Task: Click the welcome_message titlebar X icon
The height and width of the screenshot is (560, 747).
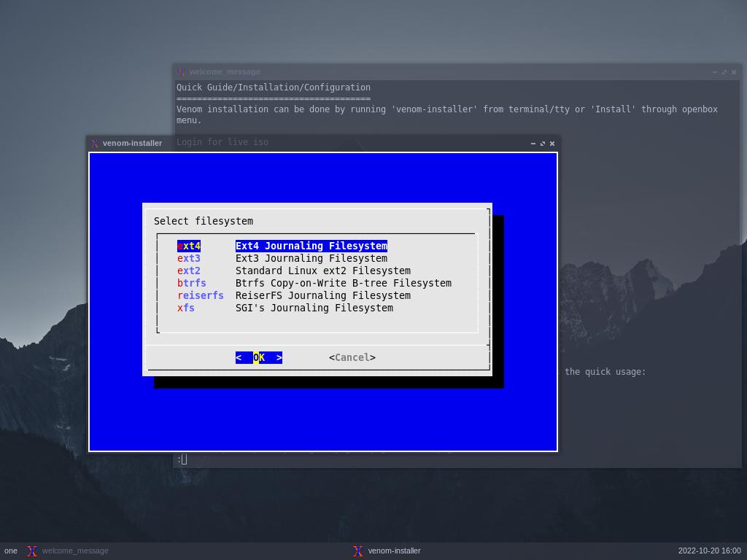Action: 181,72
